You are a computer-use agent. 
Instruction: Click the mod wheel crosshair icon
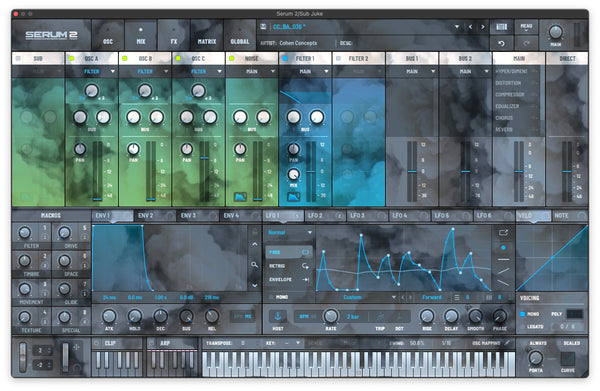[x=76, y=347]
